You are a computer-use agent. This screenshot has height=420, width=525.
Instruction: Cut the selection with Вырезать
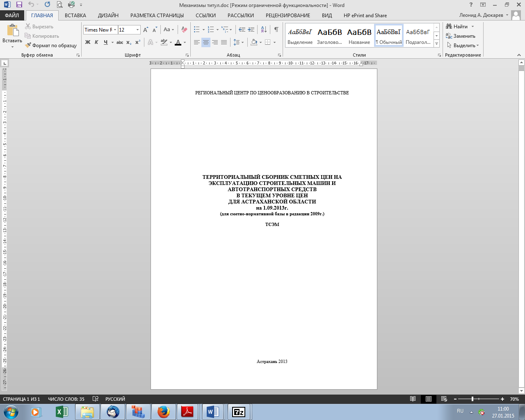(39, 27)
